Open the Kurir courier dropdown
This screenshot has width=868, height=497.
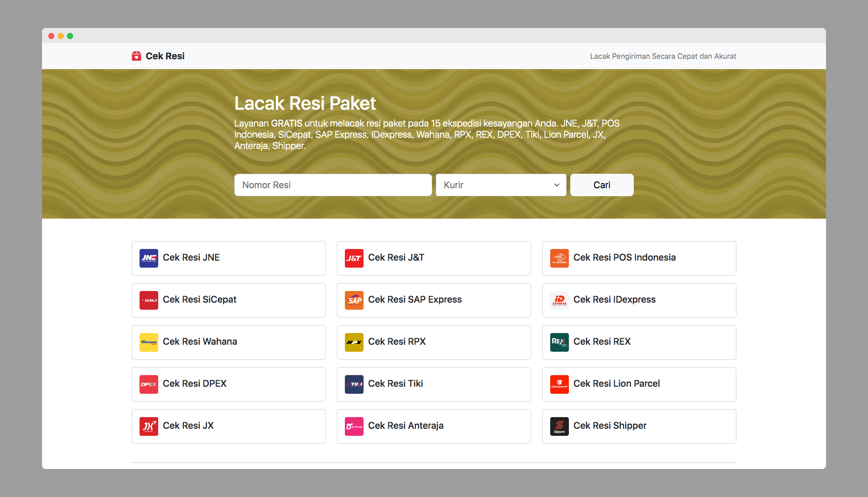pos(501,185)
